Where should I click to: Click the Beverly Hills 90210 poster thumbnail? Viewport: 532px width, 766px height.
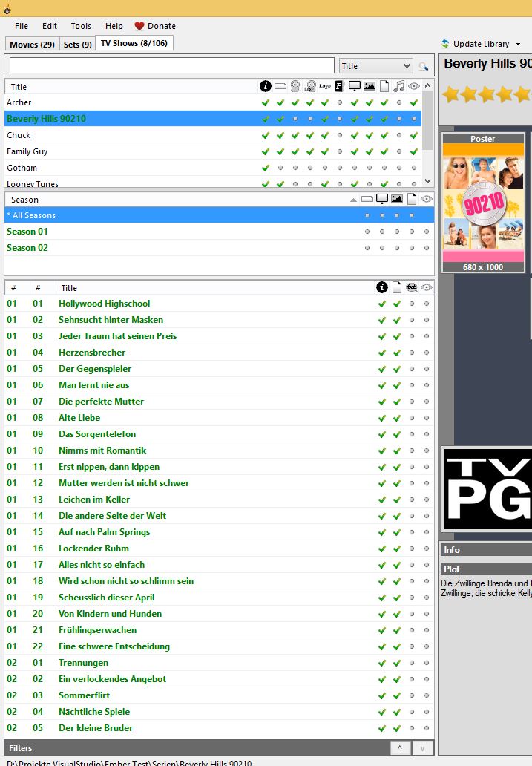483,203
